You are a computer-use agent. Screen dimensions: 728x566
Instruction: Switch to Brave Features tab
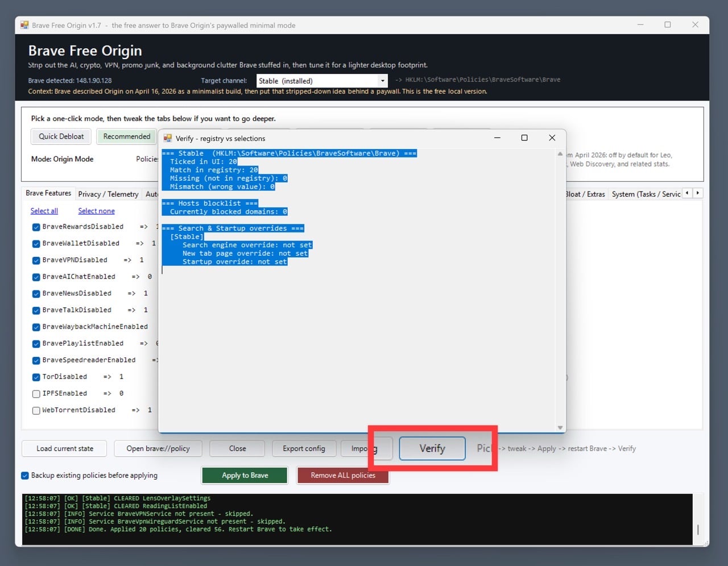[x=48, y=193]
